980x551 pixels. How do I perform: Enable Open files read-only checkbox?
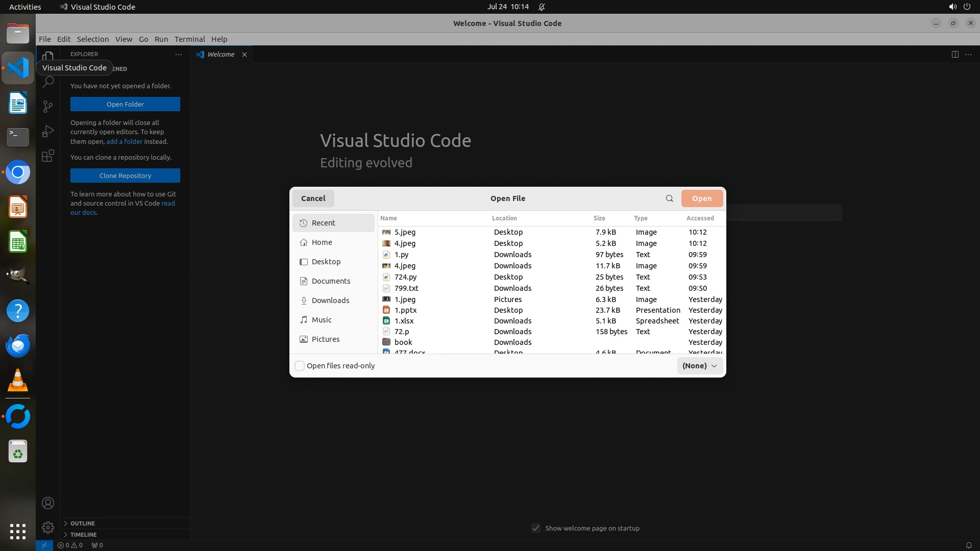click(x=300, y=366)
